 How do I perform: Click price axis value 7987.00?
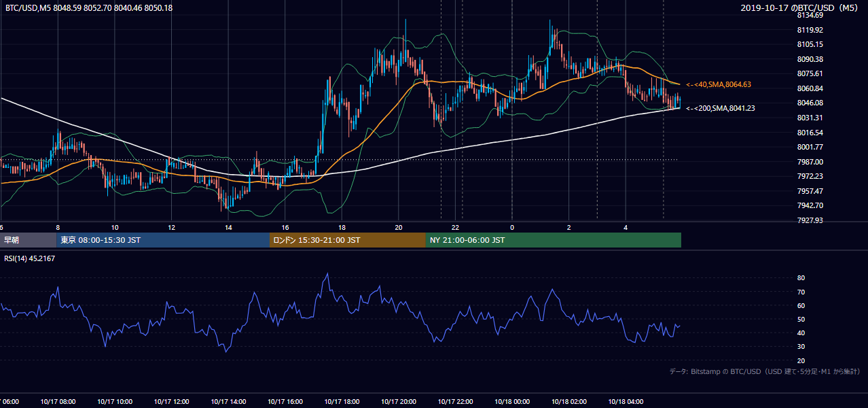click(810, 162)
